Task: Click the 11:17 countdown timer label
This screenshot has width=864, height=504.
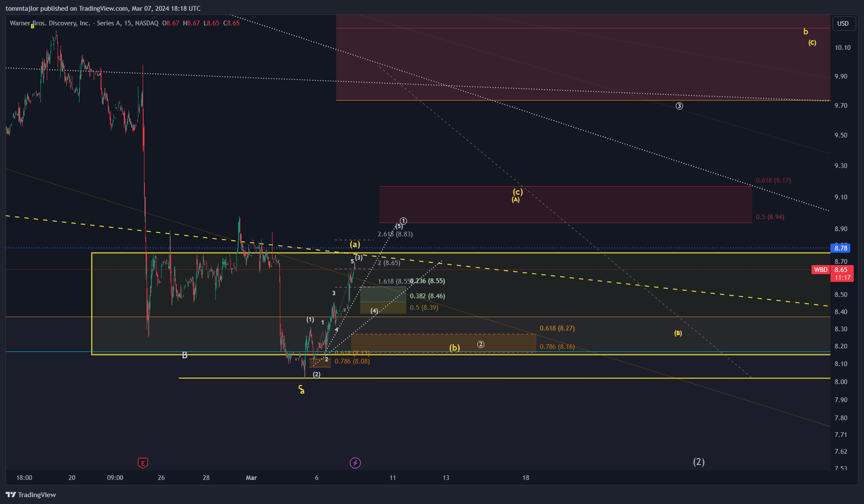Action: pyautogui.click(x=842, y=278)
